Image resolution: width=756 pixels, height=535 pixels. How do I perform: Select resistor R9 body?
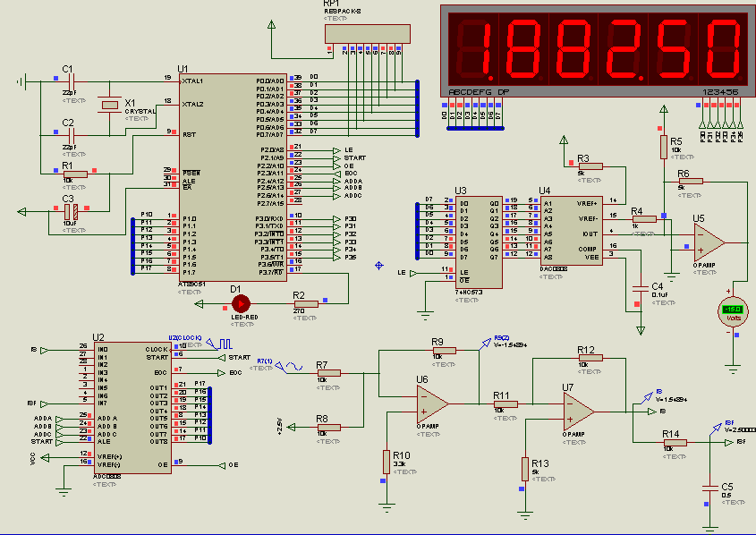click(444, 351)
